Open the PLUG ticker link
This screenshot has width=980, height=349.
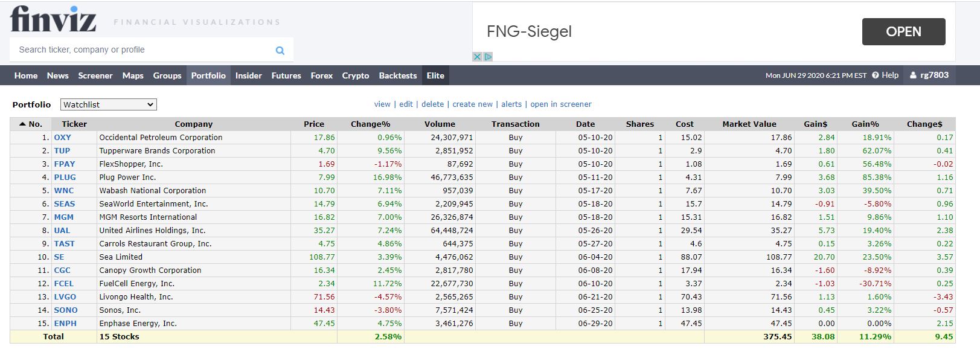(x=65, y=178)
